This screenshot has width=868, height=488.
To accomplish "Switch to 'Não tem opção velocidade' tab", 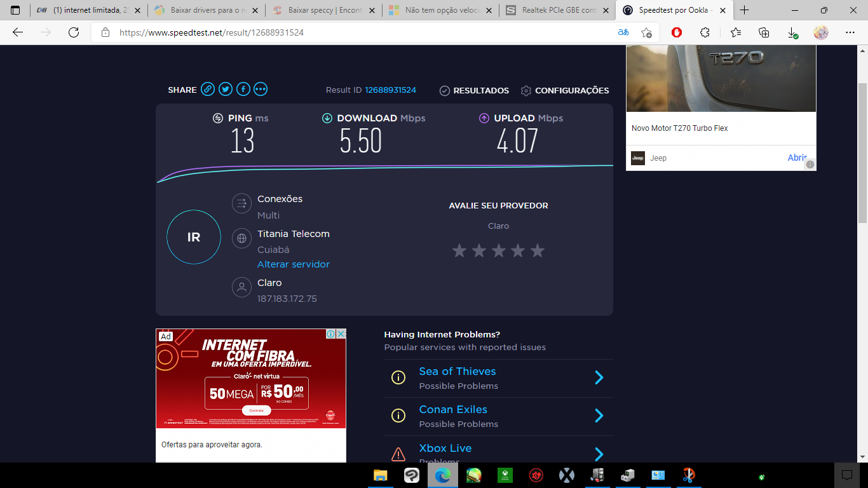I will 440,10.
